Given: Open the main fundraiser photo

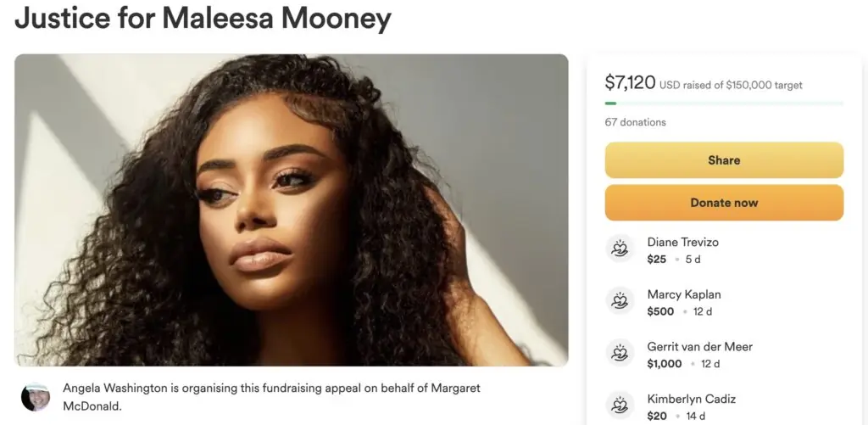Looking at the screenshot, I should click(x=291, y=210).
